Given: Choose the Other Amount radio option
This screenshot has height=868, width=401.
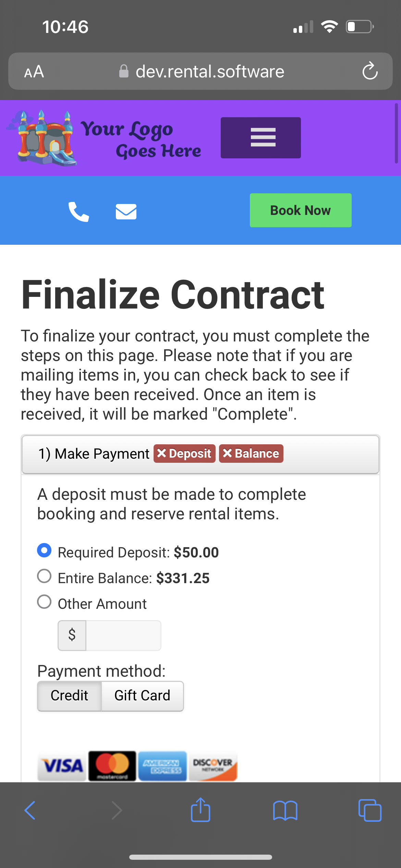Looking at the screenshot, I should (45, 602).
